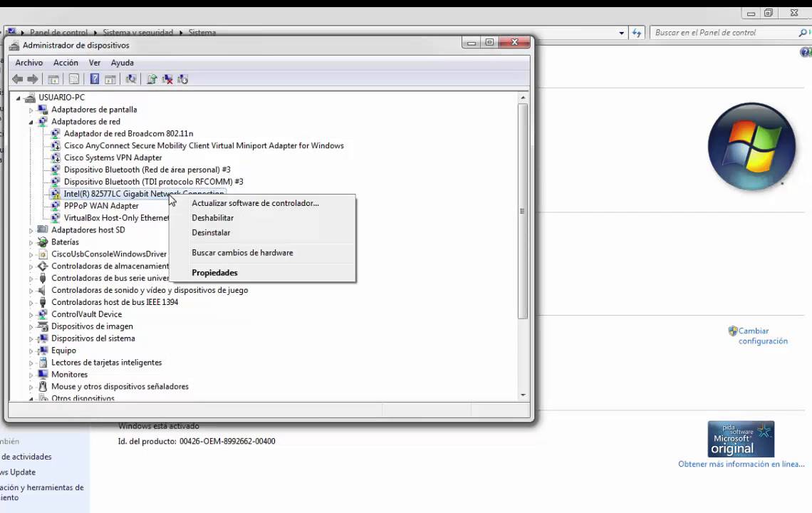Expand the Adaptadores de pantalla node
This screenshot has width=812, height=513.
coord(31,110)
